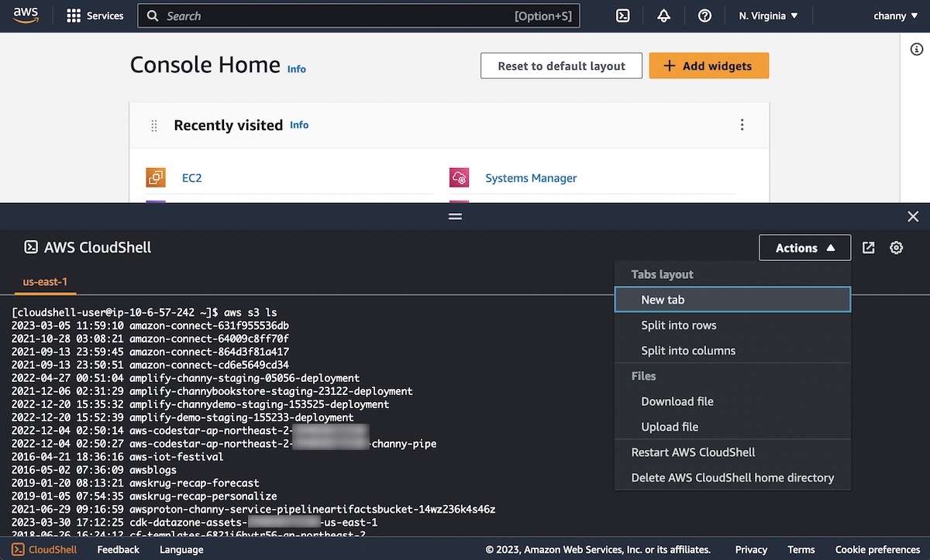
Task: Click the info circle icon at the right edge
Action: [x=915, y=50]
